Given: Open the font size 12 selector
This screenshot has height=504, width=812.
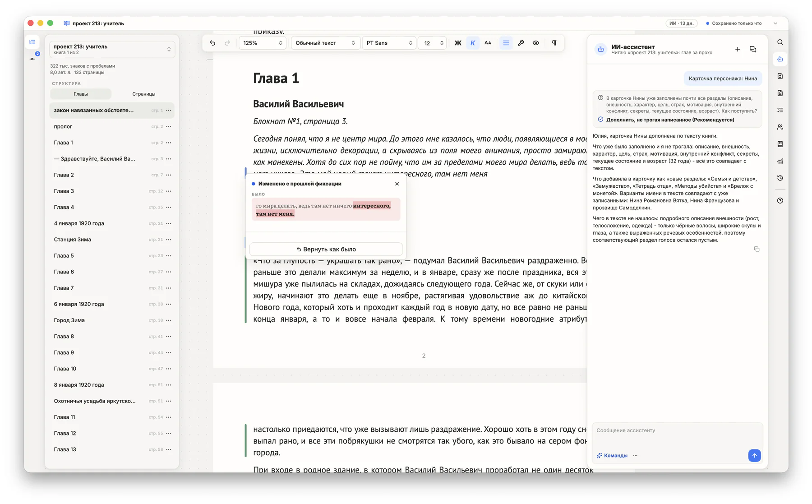Looking at the screenshot, I should (432, 43).
